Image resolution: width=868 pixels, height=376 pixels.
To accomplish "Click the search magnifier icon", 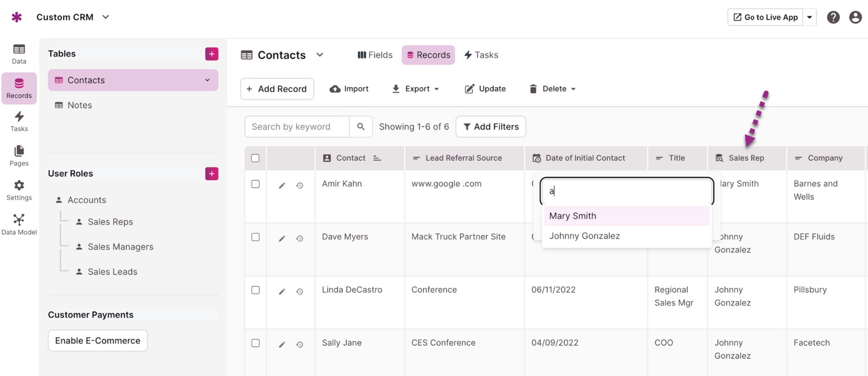I will pyautogui.click(x=361, y=127).
